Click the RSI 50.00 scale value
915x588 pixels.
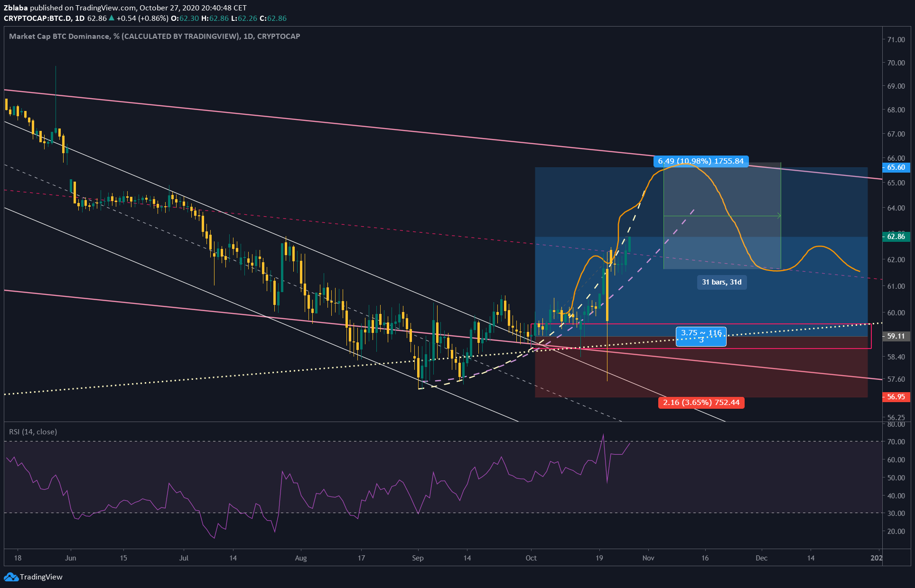pyautogui.click(x=896, y=478)
